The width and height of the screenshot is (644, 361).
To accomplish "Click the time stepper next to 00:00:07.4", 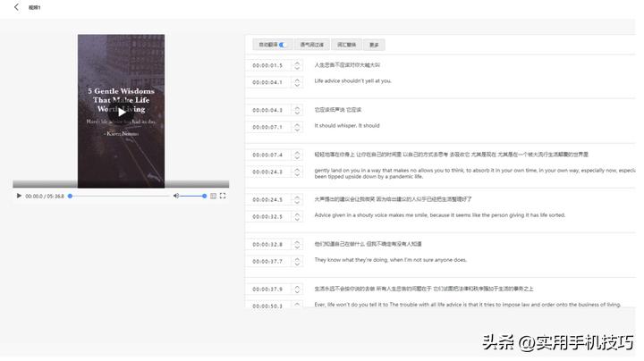I will point(297,155).
